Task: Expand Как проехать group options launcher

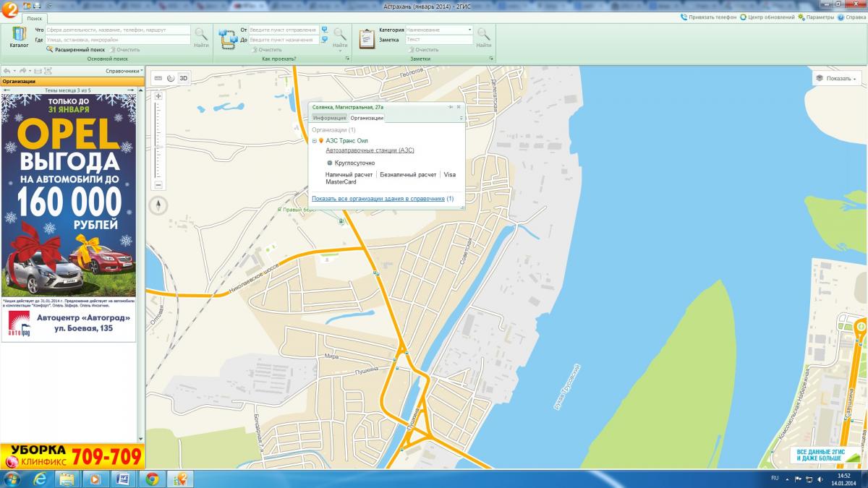Action: click(x=347, y=58)
